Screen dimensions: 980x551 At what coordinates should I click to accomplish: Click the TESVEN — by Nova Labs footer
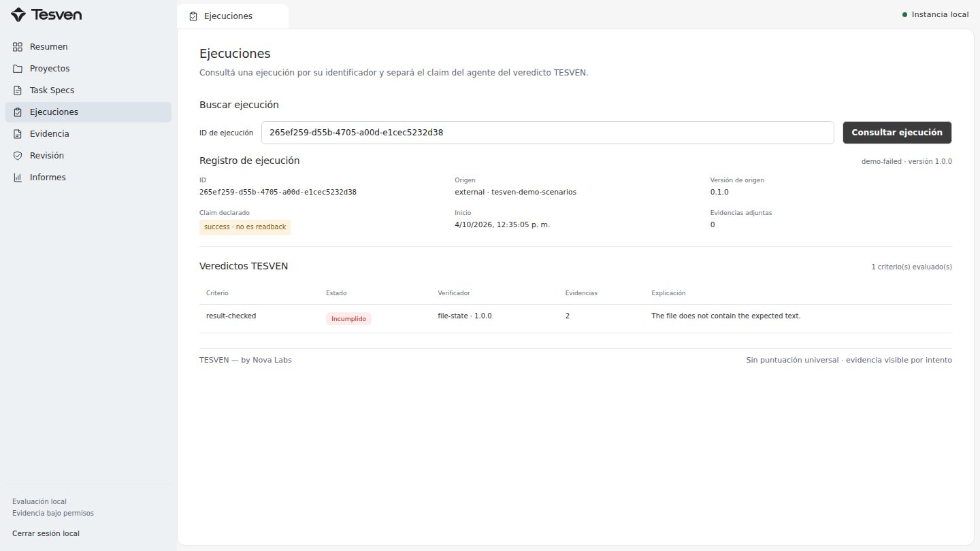coord(246,360)
